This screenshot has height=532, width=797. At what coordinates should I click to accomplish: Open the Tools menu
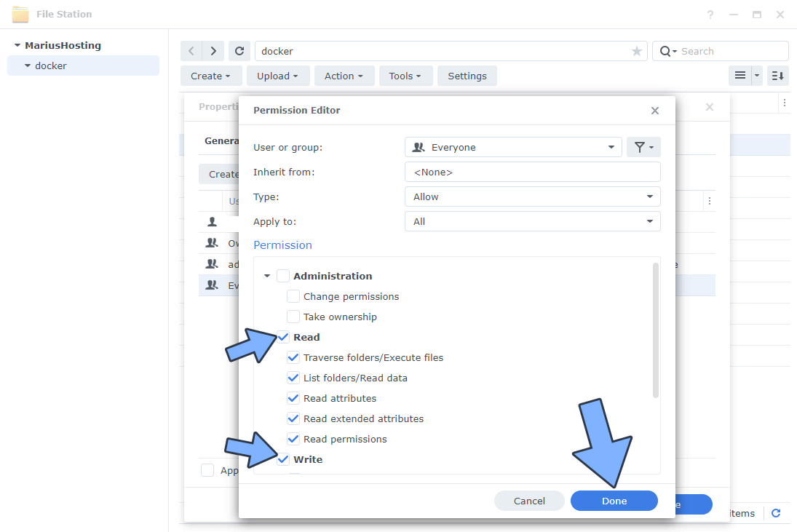point(405,76)
